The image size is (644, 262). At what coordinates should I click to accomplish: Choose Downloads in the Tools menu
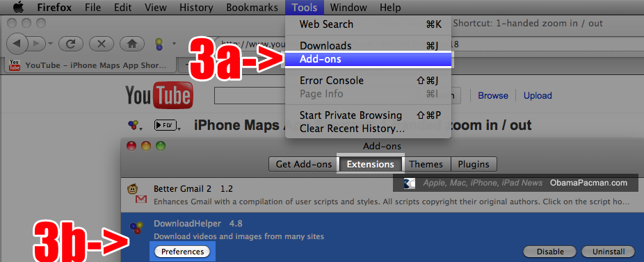pos(368,46)
